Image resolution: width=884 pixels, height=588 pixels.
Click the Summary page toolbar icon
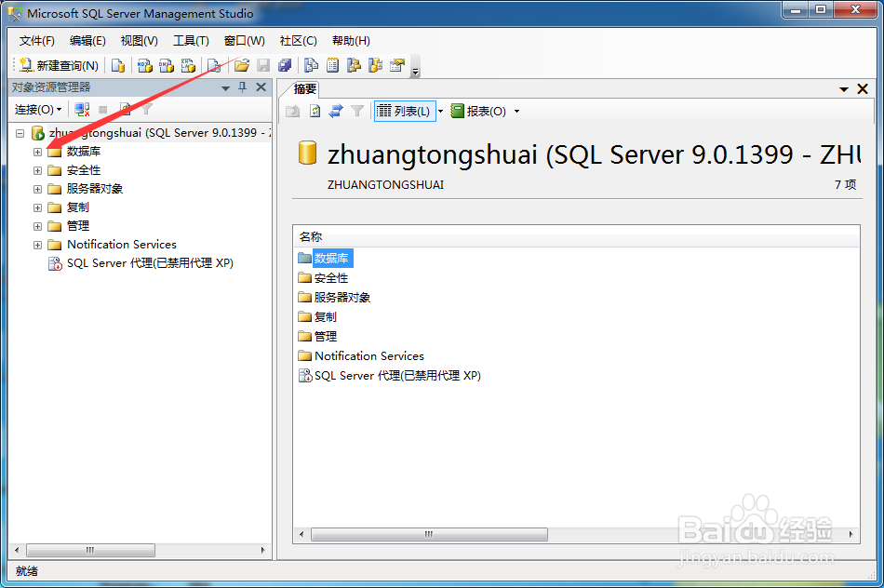pyautogui.click(x=332, y=65)
